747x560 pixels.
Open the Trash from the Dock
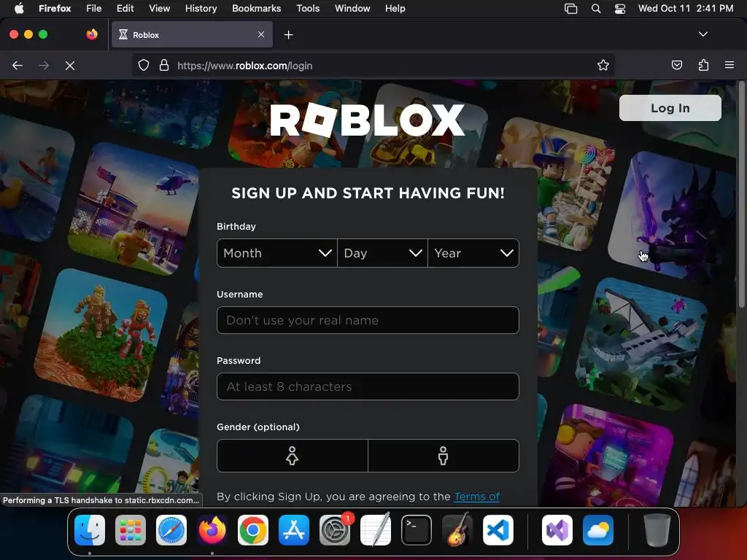click(x=657, y=530)
